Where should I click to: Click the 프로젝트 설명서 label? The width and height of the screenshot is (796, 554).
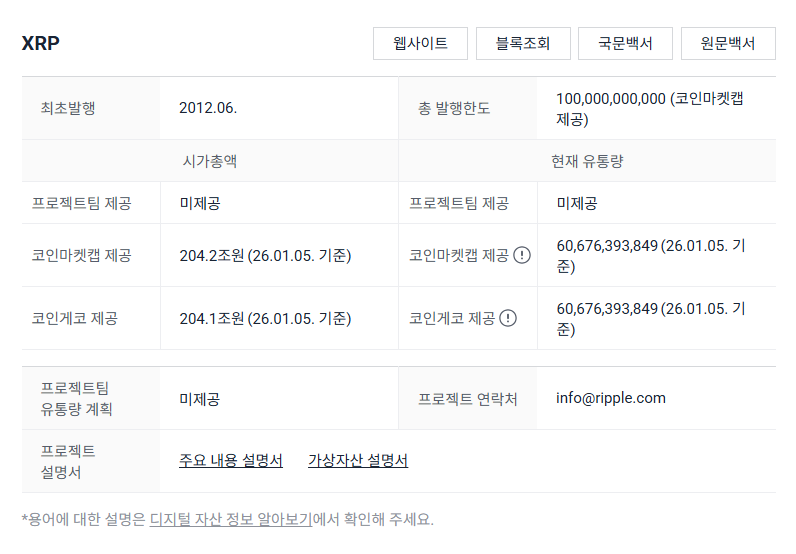[68, 462]
